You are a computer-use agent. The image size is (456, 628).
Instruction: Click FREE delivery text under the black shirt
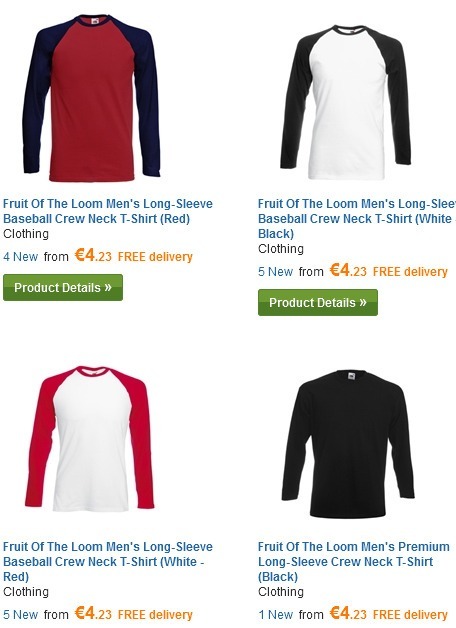coord(410,614)
